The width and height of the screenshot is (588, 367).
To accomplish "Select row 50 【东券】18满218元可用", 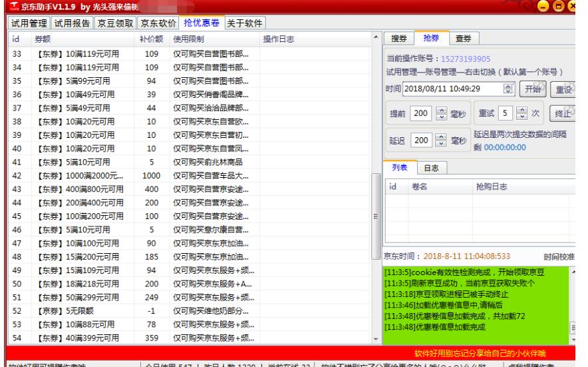I will pyautogui.click(x=190, y=284).
